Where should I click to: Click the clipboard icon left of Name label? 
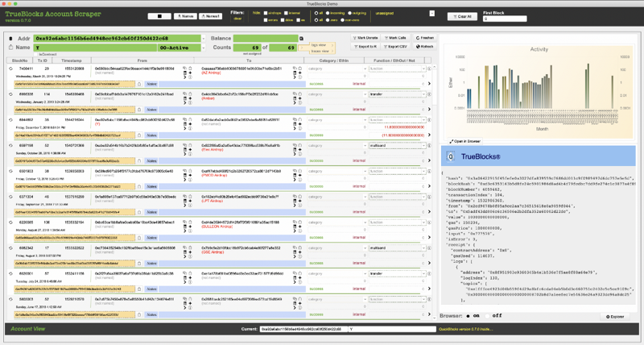coord(11,48)
